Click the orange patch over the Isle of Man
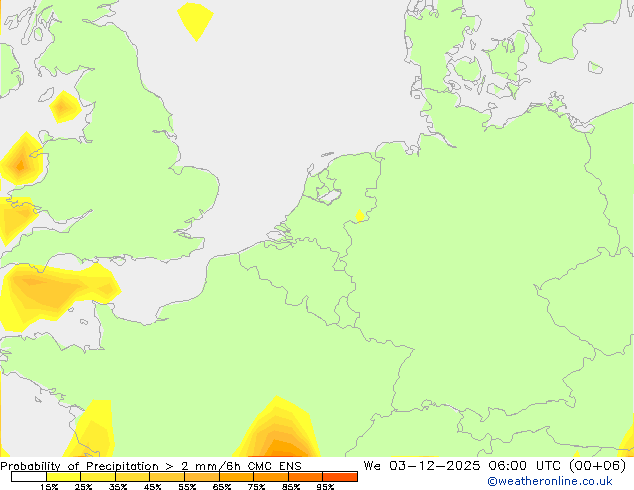The image size is (634, 490). [x=64, y=107]
